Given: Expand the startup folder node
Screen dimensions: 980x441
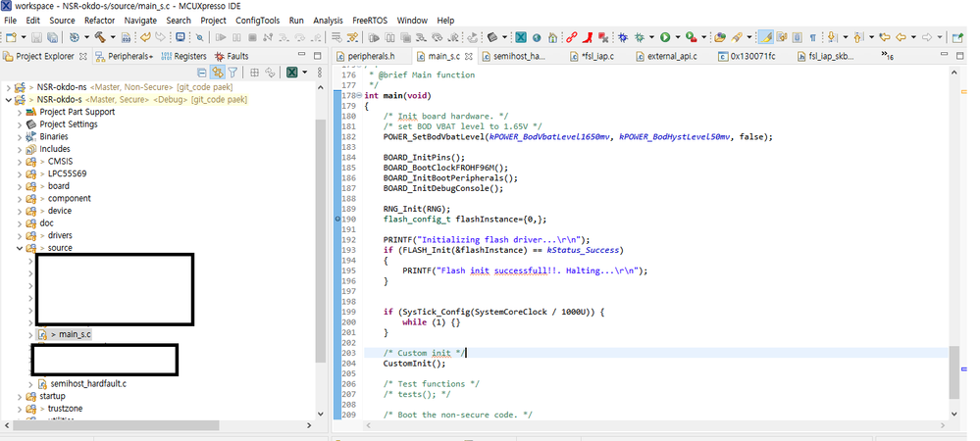Looking at the screenshot, I should coord(20,396).
